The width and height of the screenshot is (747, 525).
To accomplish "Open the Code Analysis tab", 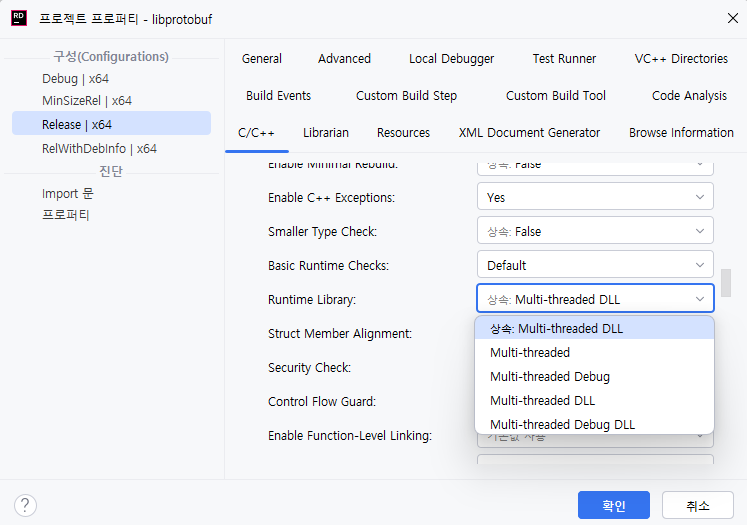I will click(x=689, y=96).
